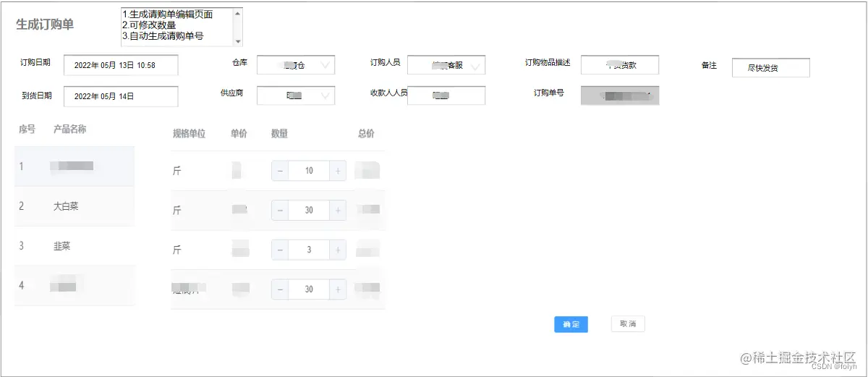Decrease quantity for 大白菜 row

pos(280,210)
